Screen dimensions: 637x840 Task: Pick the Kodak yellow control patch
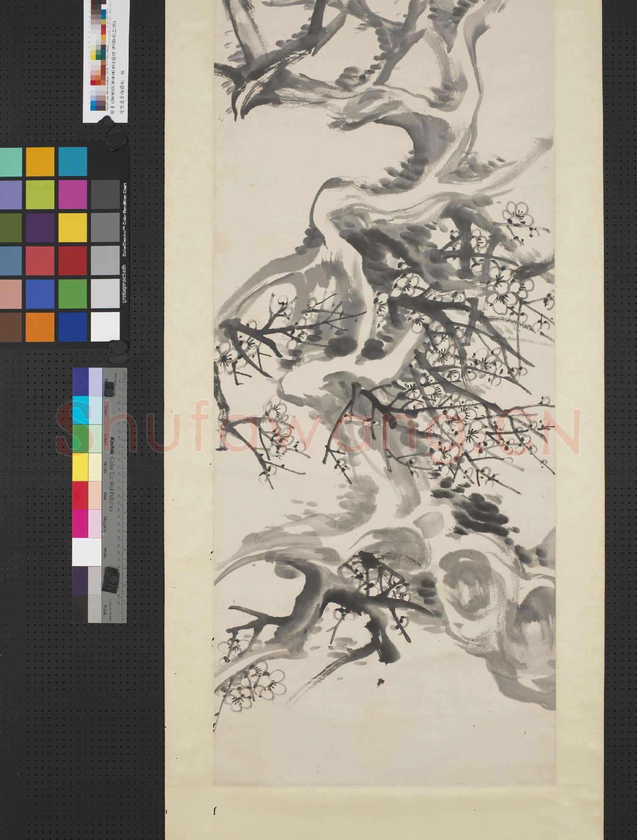point(80,467)
